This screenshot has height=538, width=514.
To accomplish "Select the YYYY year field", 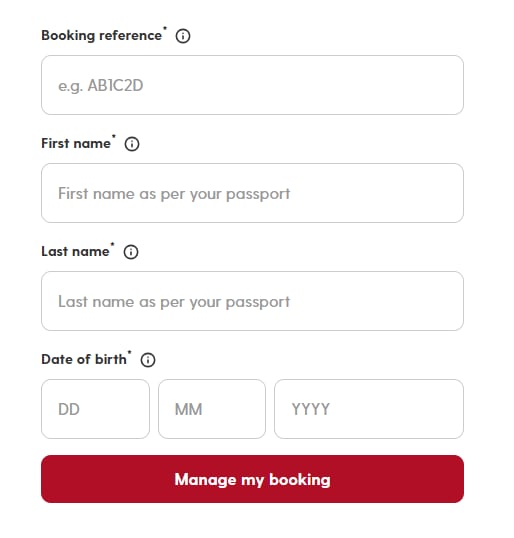I will (369, 409).
